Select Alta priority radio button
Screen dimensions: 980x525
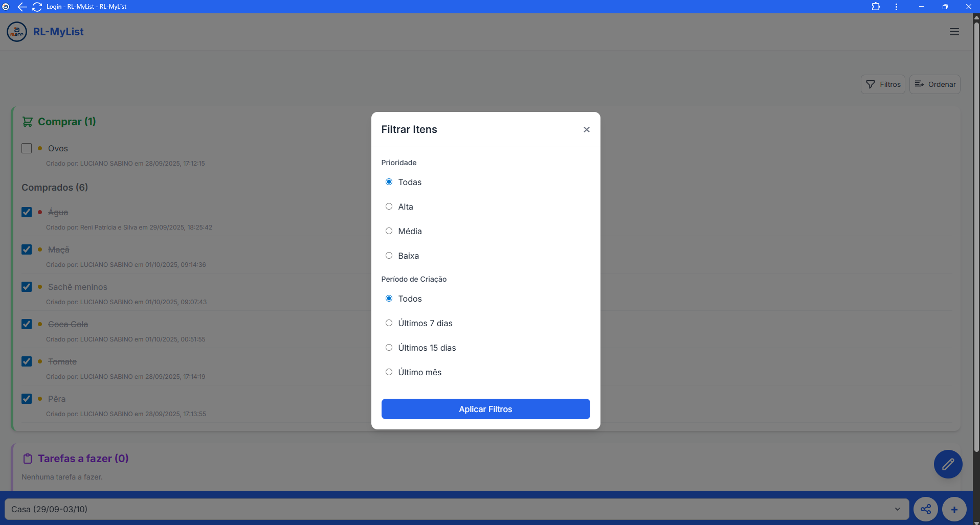pos(389,207)
